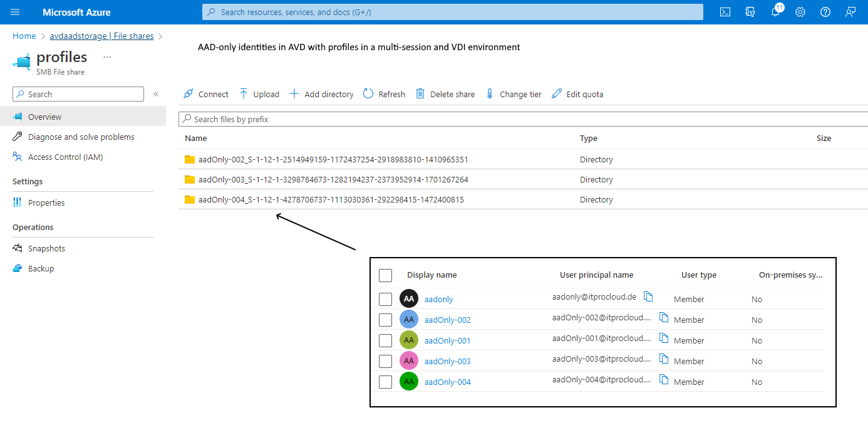Sort by the Name column header
Image resolution: width=868 pixels, height=425 pixels.
tap(196, 138)
